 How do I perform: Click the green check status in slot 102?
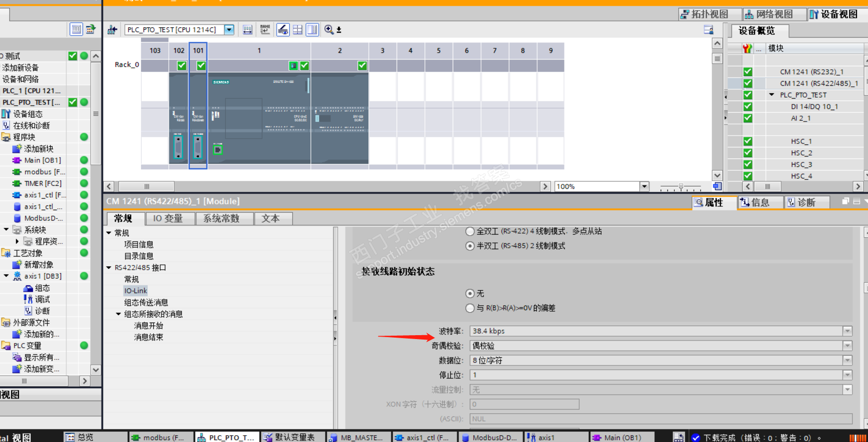click(x=182, y=65)
